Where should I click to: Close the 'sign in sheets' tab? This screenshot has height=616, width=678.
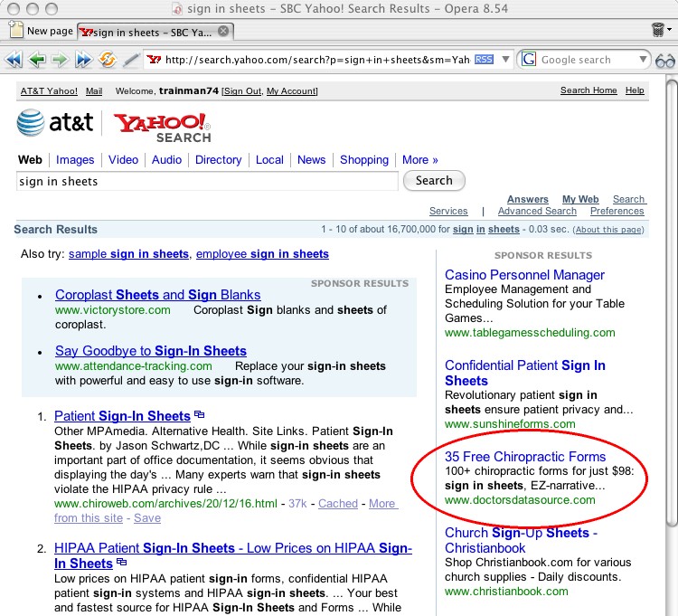223,31
